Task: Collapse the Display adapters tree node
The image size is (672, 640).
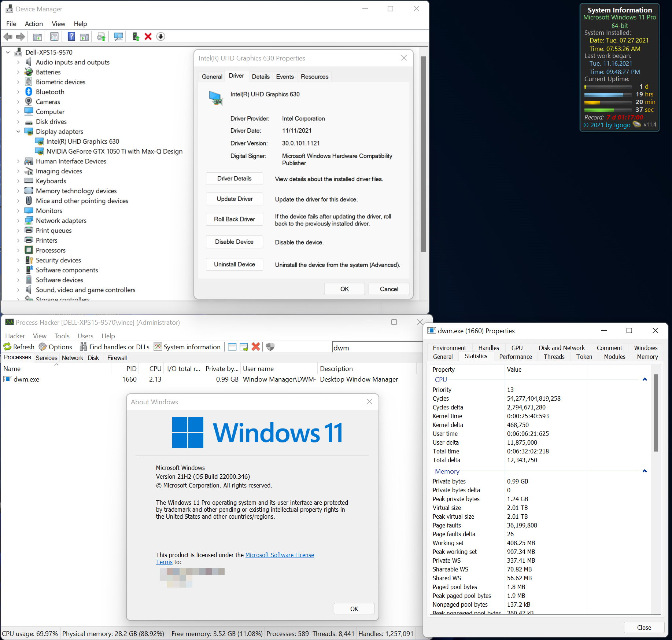Action: 18,131
